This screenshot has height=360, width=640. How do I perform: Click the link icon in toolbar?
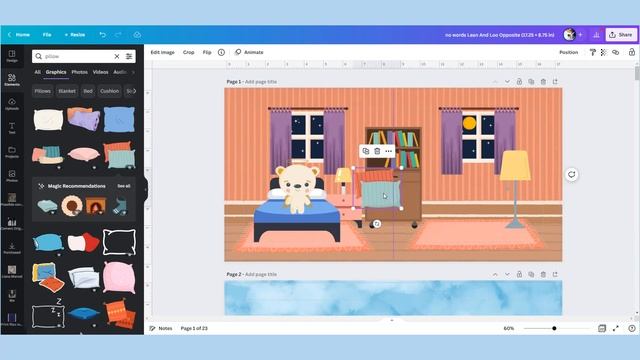(x=616, y=52)
